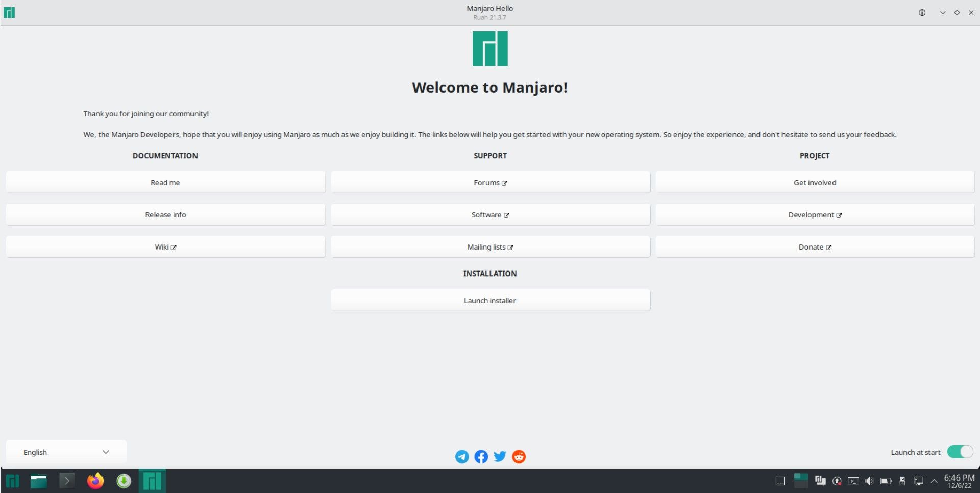Screen dimensions: 980x493
Task: Maximize the Manjaro Hello window
Action: pos(957,13)
